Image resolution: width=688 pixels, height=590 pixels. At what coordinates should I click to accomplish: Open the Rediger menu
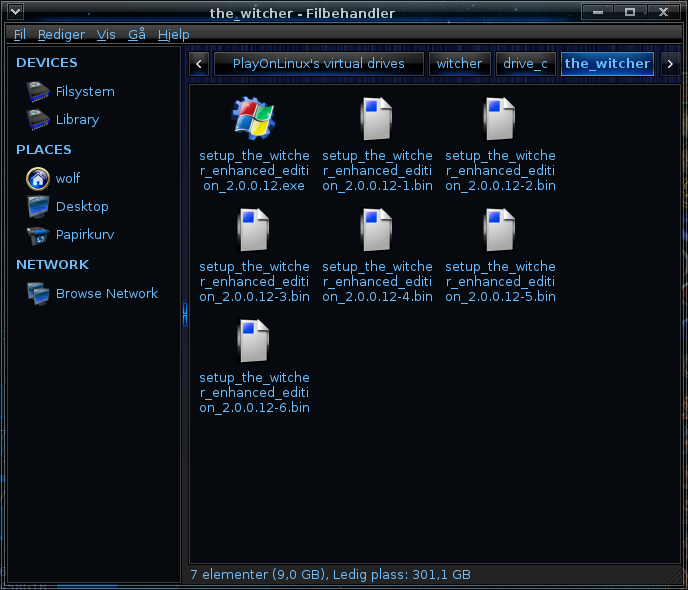pyautogui.click(x=61, y=34)
